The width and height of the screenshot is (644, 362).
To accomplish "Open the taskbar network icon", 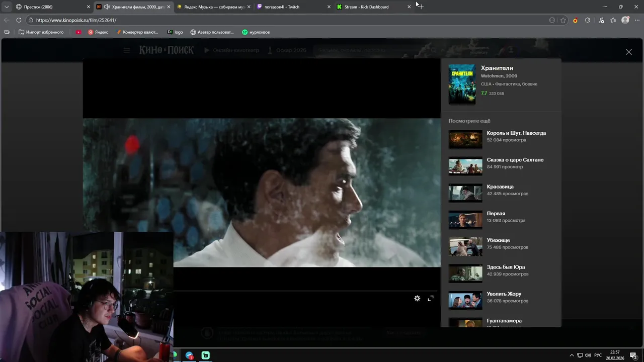I will (580, 355).
